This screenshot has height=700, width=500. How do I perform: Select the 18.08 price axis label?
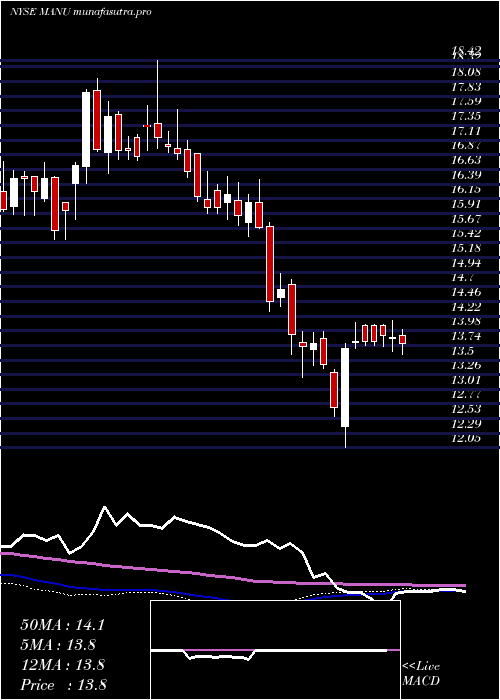point(466,72)
